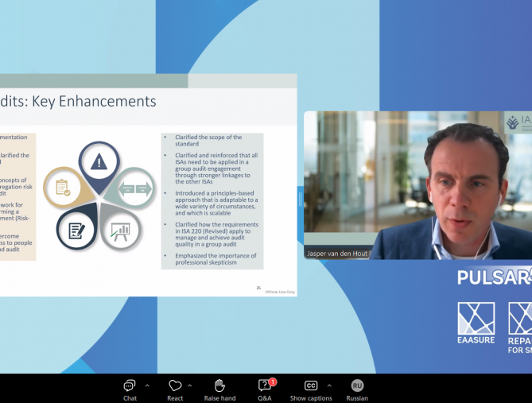Click the double arrow petal on slide
The height and width of the screenshot is (403, 532).
(x=135, y=188)
